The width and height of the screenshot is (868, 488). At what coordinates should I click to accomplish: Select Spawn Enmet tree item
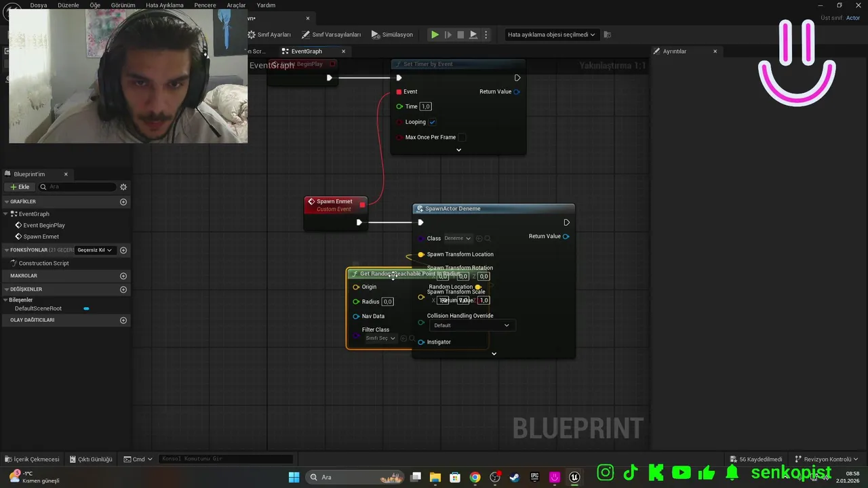pyautogui.click(x=41, y=237)
